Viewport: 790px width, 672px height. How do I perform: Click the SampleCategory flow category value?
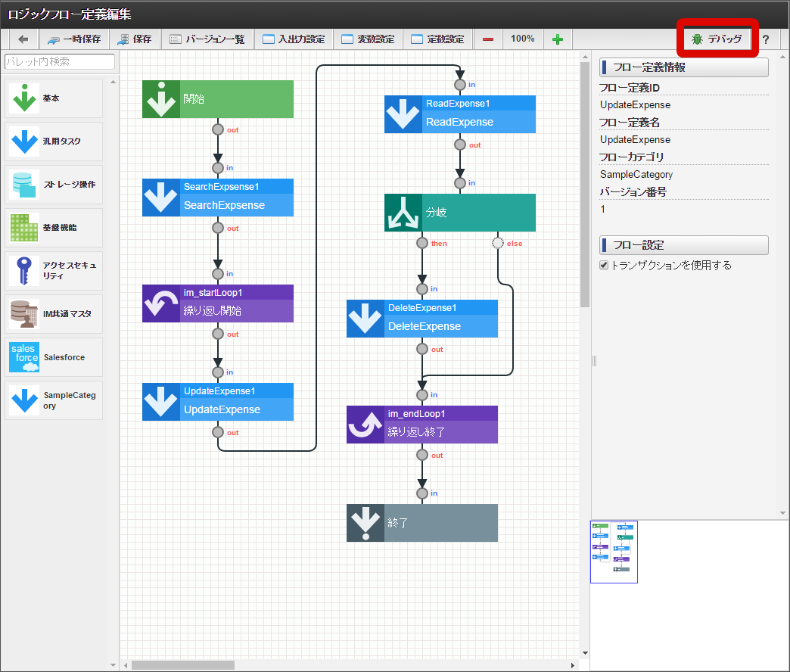636,174
